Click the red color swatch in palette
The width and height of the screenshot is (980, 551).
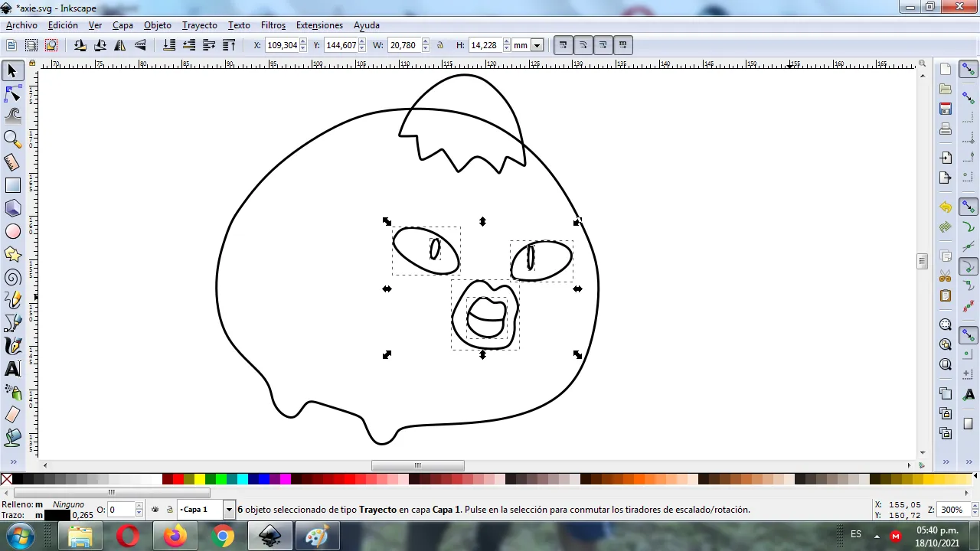178,480
